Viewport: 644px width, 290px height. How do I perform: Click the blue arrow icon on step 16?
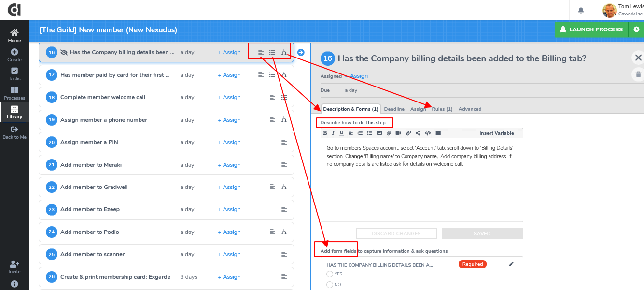point(301,52)
